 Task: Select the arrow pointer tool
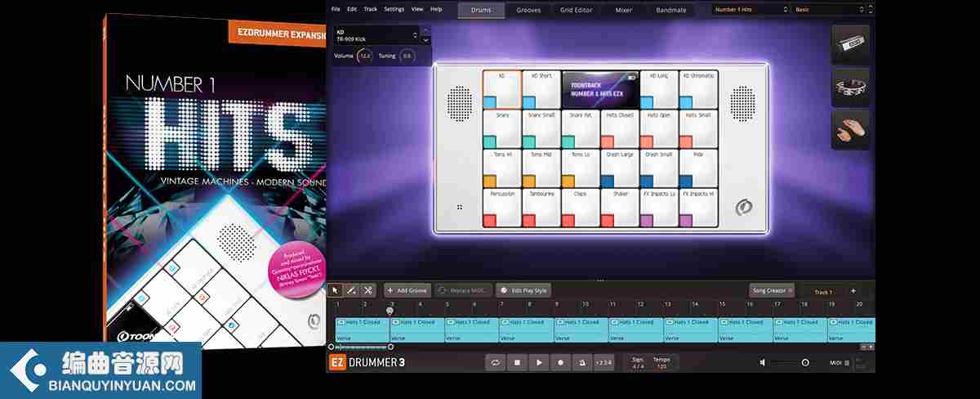click(x=336, y=290)
